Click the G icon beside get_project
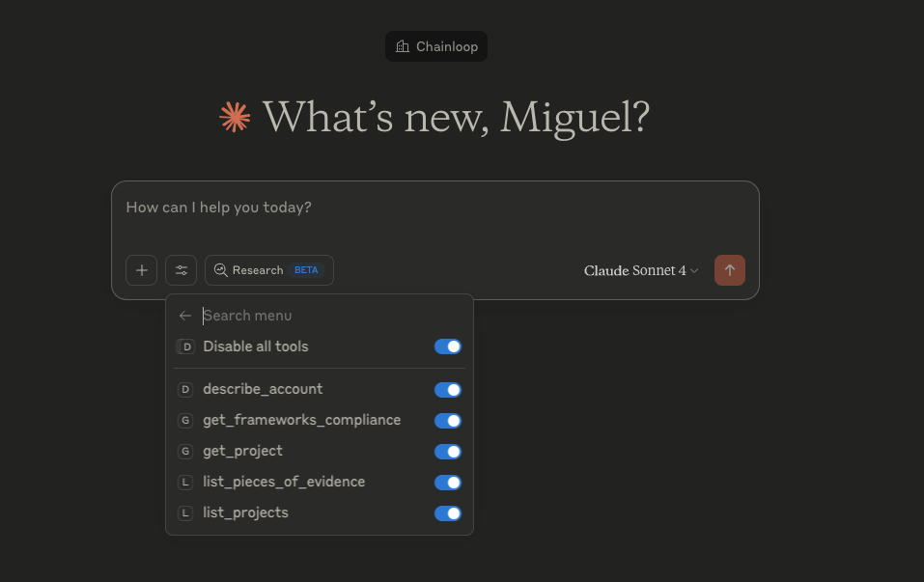Screen dimensions: 924x582 185,452
